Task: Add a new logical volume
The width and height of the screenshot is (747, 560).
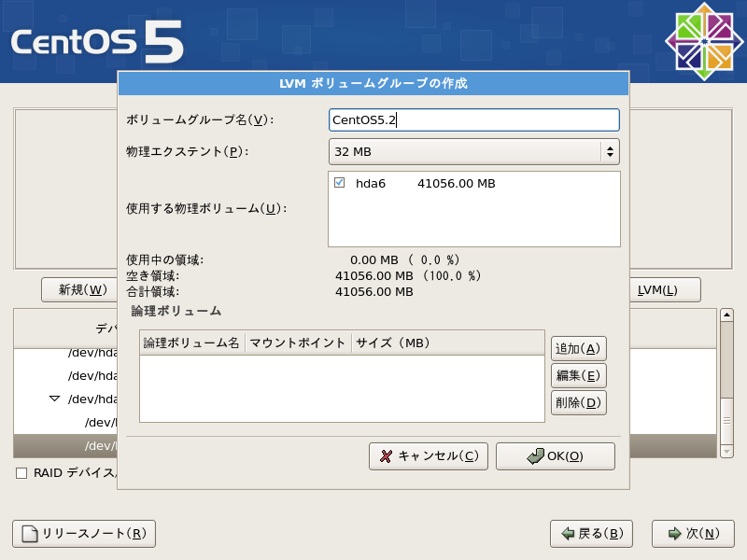Action: [578, 348]
